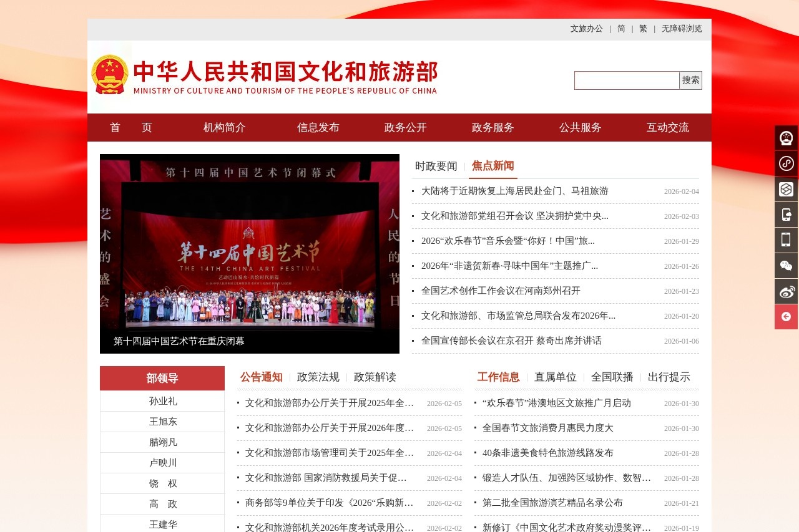Image resolution: width=799 pixels, height=532 pixels.
Task: Open notice 文化和旅游部办公厅关于开展2025年全…
Action: (330, 404)
